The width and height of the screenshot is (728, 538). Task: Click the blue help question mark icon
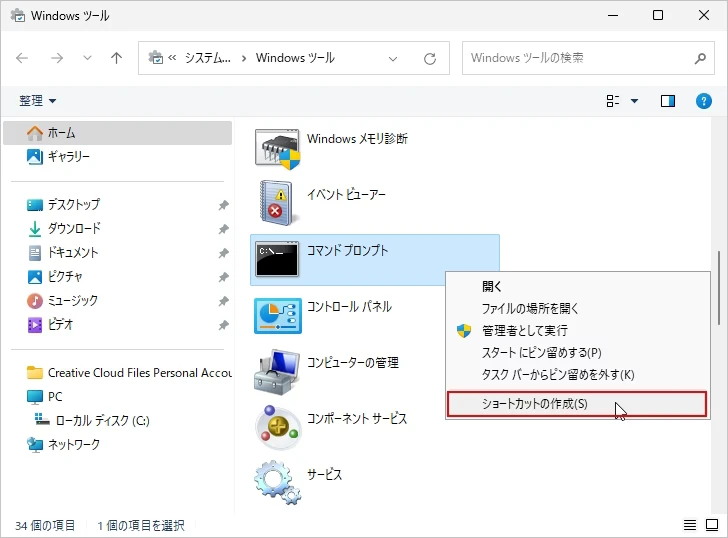703,101
